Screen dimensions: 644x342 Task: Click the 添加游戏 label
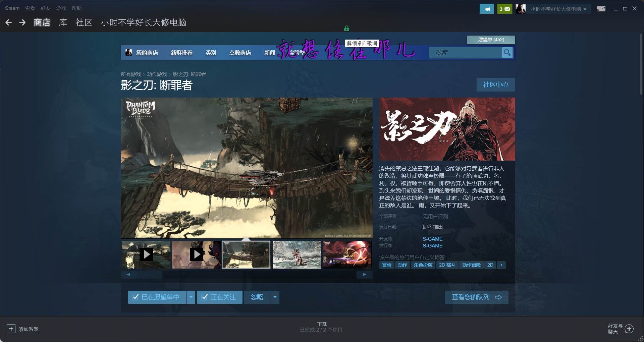[x=29, y=329]
